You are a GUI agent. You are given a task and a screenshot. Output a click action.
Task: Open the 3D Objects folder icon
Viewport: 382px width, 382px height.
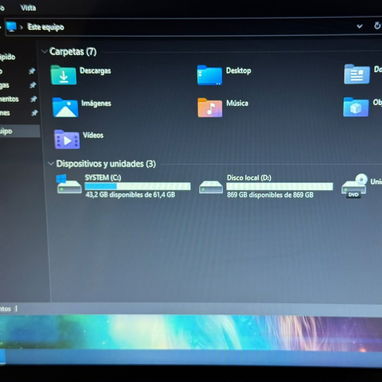pos(356,107)
